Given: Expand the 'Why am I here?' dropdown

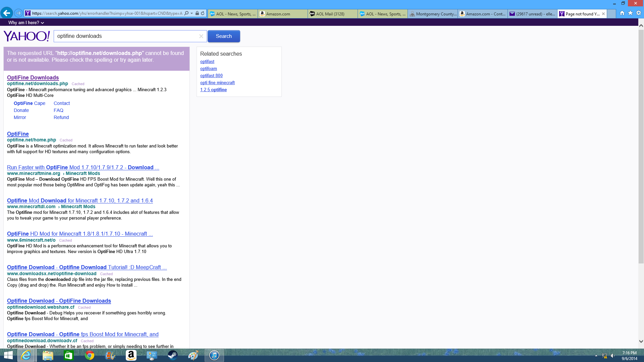Looking at the screenshot, I should [x=26, y=22].
